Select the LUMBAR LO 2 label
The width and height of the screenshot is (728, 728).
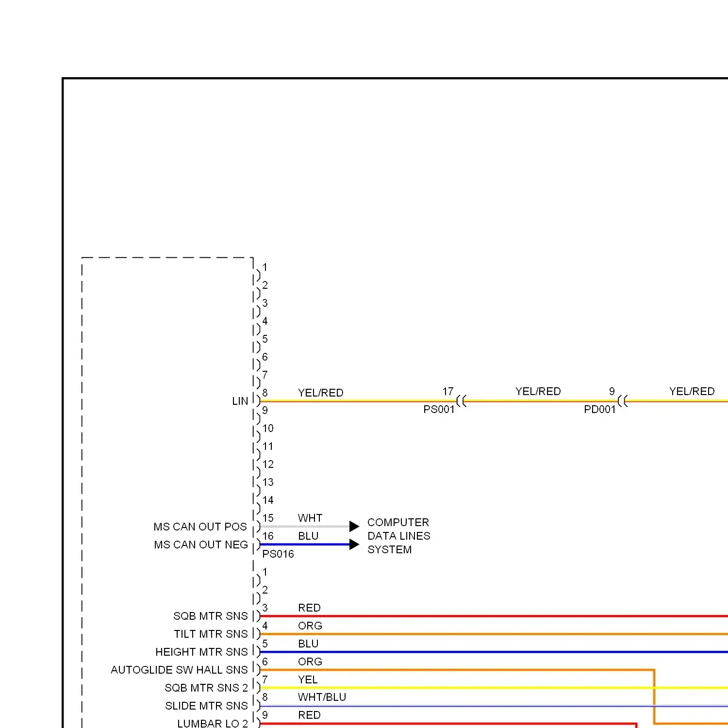click(213, 723)
